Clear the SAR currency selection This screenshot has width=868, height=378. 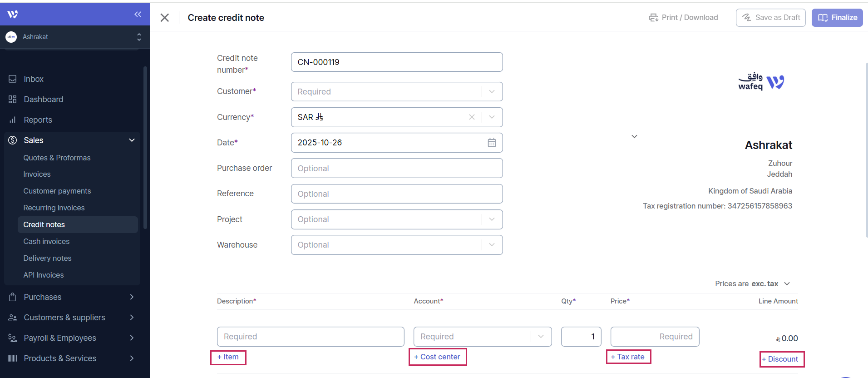pyautogui.click(x=472, y=117)
